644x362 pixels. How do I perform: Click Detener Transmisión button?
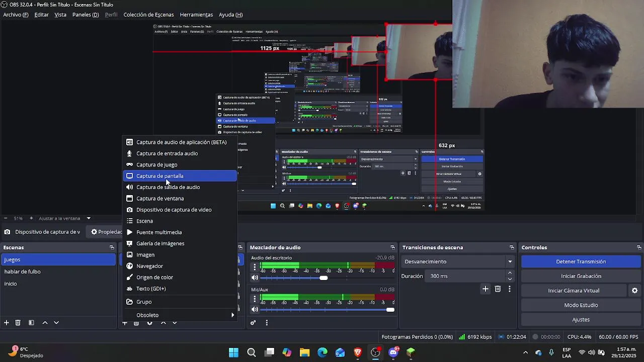click(581, 261)
